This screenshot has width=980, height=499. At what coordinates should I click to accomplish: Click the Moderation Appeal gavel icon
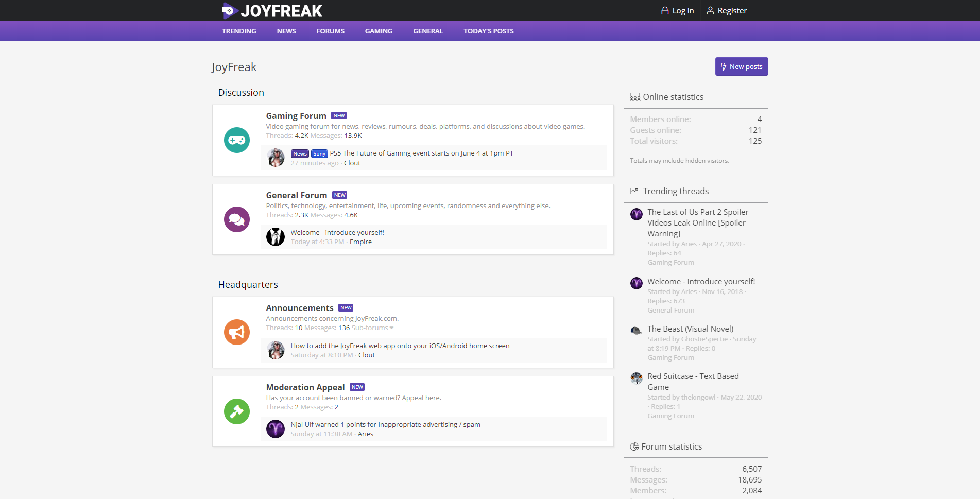(237, 411)
